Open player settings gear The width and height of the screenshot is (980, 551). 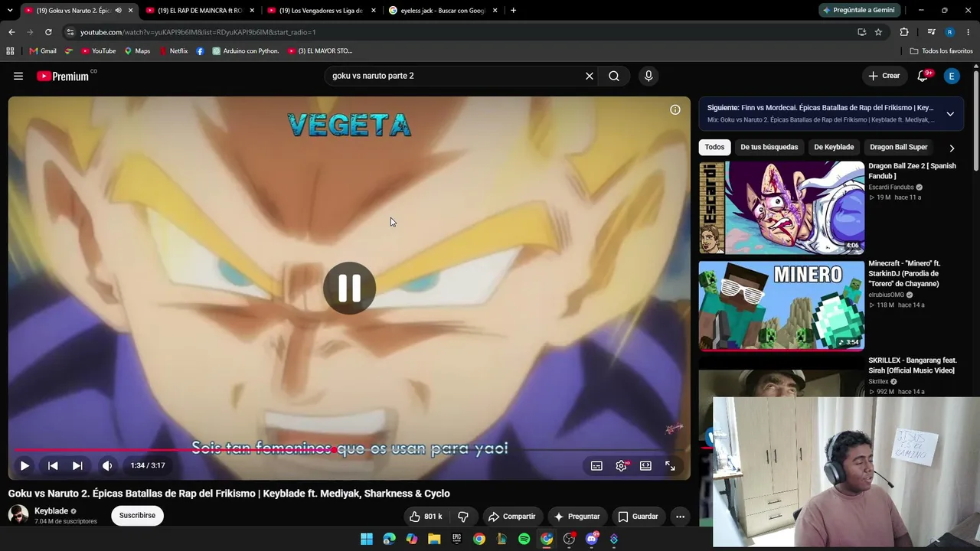621,465
